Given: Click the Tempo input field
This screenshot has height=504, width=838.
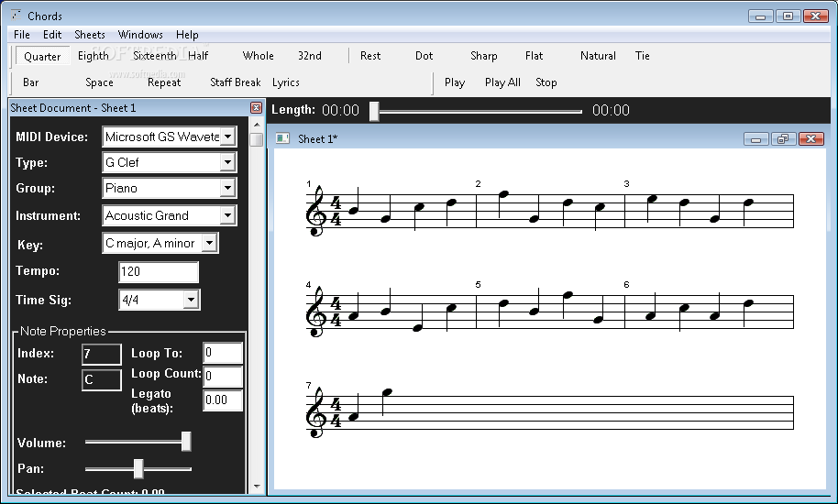Looking at the screenshot, I should pyautogui.click(x=159, y=272).
